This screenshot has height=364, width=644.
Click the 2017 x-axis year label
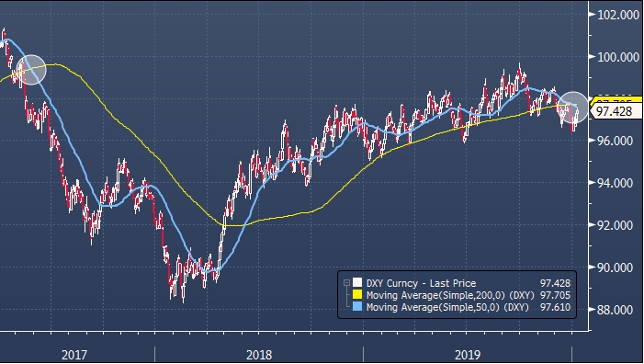coord(74,355)
